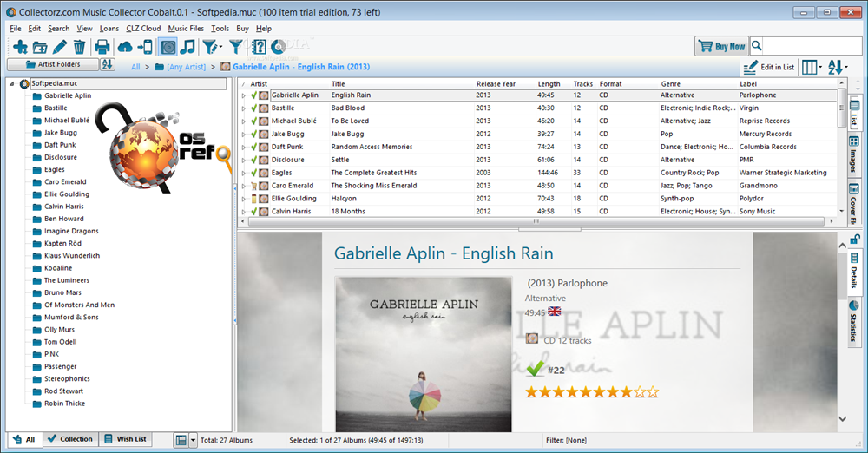This screenshot has height=453, width=868.
Task: Click the details panel scroll down arrow
Action: click(x=842, y=419)
